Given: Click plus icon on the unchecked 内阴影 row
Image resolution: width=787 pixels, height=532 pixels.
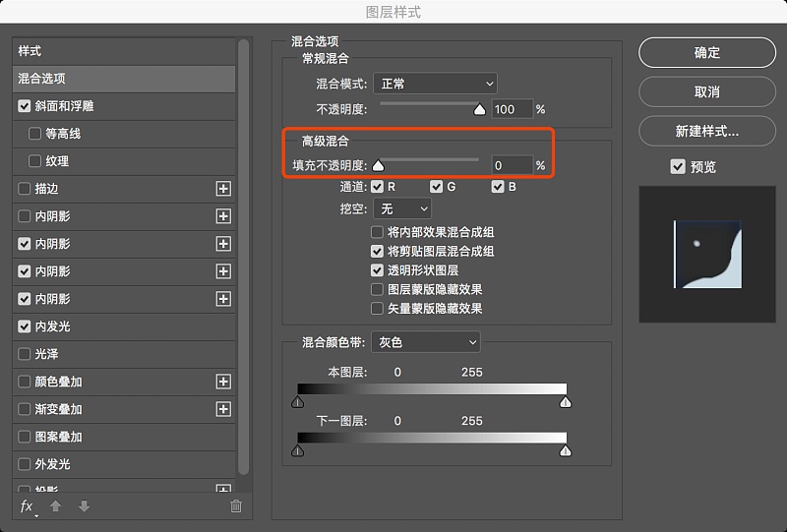Looking at the screenshot, I should (223, 216).
